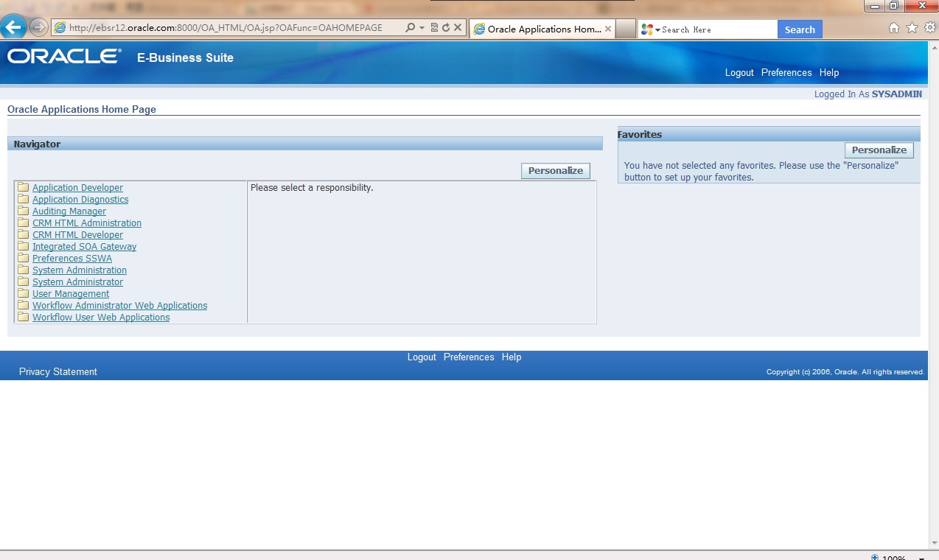Refresh the page with the reload icon
The width and height of the screenshot is (939, 560).
click(x=446, y=28)
